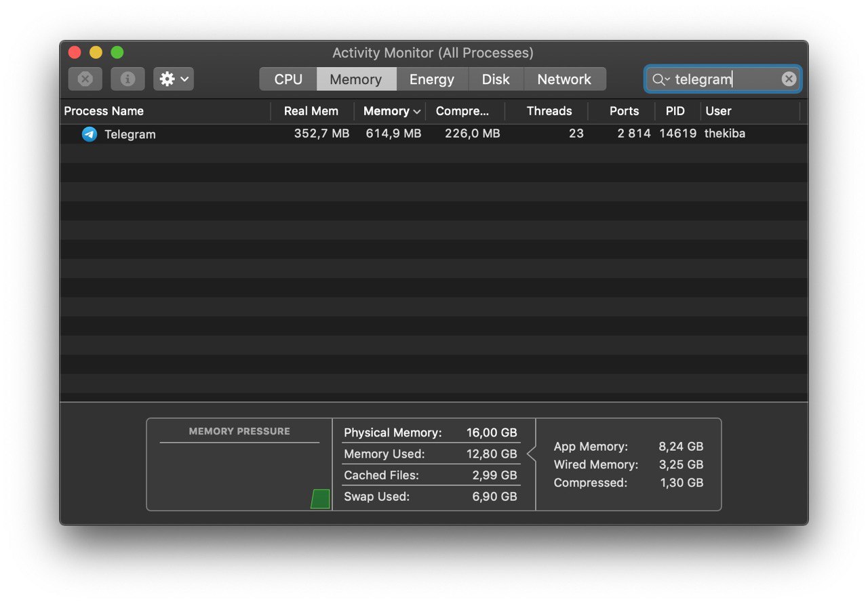
Task: Click the green memory pressure graph
Action: 321,499
